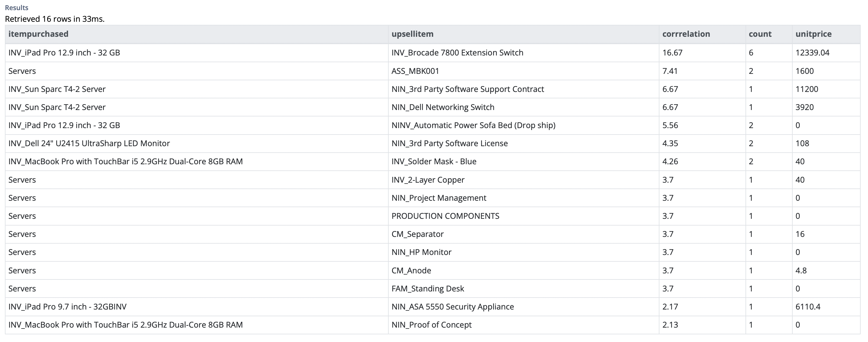
Task: Select the FAM_Standing Desk cell
Action: point(523,289)
